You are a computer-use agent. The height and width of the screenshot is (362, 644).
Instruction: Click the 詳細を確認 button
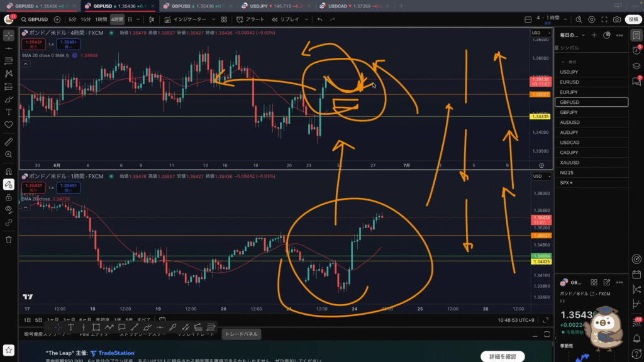tap(502, 356)
